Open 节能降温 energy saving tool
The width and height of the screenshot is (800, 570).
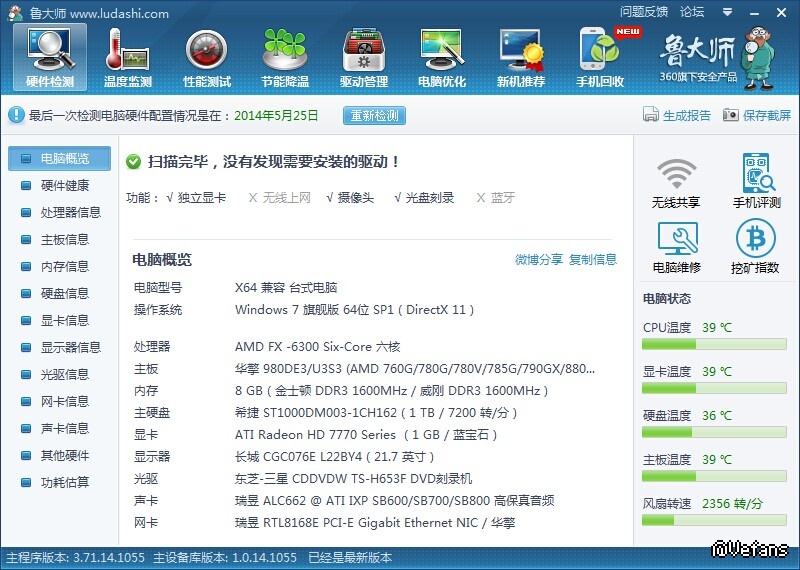(285, 58)
